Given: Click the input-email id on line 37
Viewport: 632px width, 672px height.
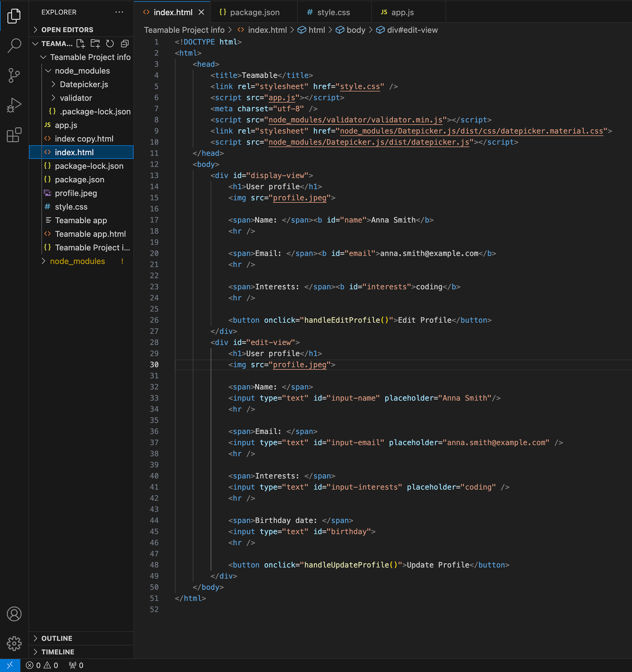Looking at the screenshot, I should tap(355, 442).
